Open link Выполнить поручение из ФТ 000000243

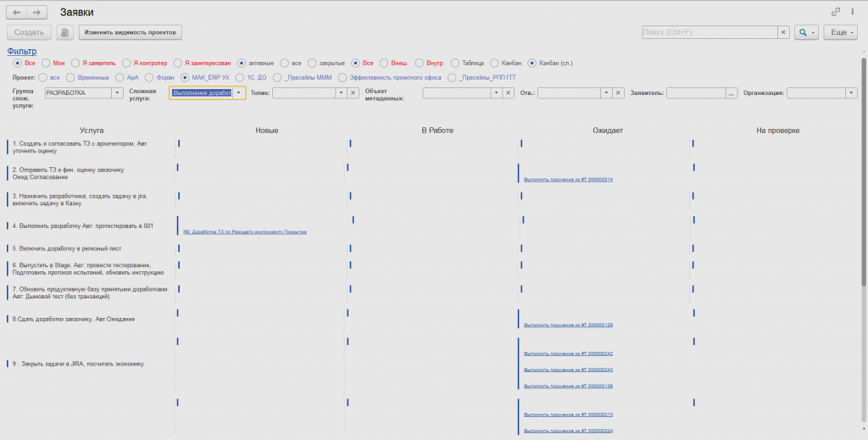pyautogui.click(x=568, y=369)
